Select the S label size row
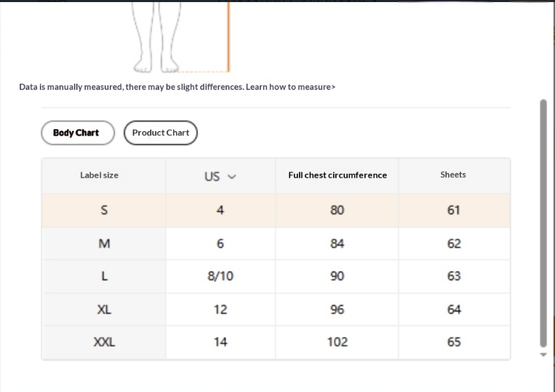Image resolution: width=555 pixels, height=392 pixels. [104, 210]
